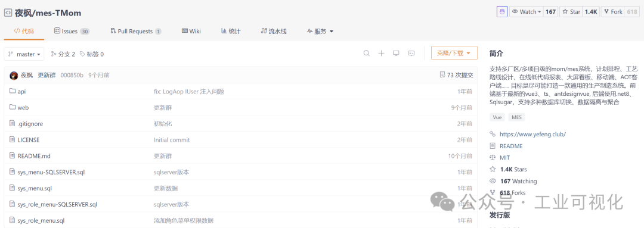The width and height of the screenshot is (644, 228).
Task: Click the MES topic tag
Action: [x=516, y=117]
